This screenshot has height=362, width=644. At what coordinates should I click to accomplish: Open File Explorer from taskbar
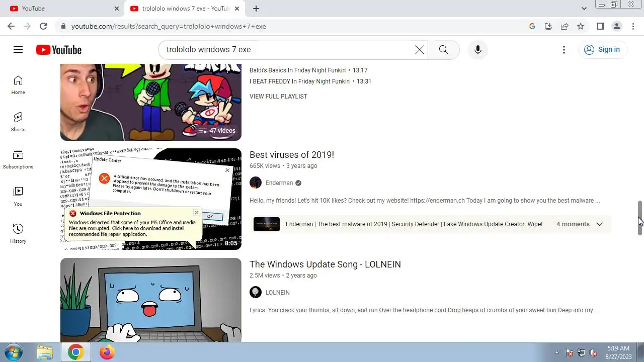click(45, 352)
